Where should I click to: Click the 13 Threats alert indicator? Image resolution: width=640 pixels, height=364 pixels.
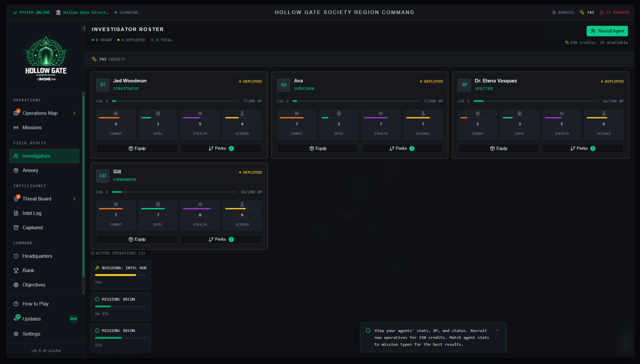click(x=614, y=12)
